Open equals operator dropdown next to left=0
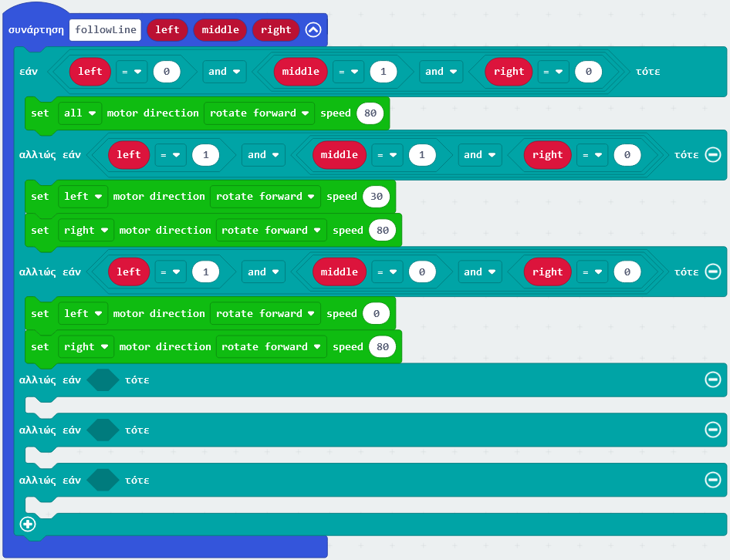Image resolution: width=730 pixels, height=560 pixels. tap(132, 72)
